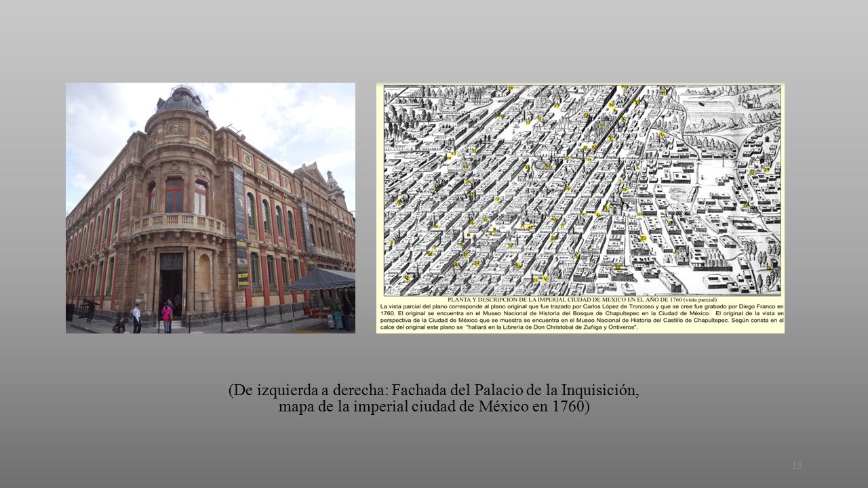Click the slide number 13
The width and height of the screenshot is (868, 488).
(x=797, y=466)
